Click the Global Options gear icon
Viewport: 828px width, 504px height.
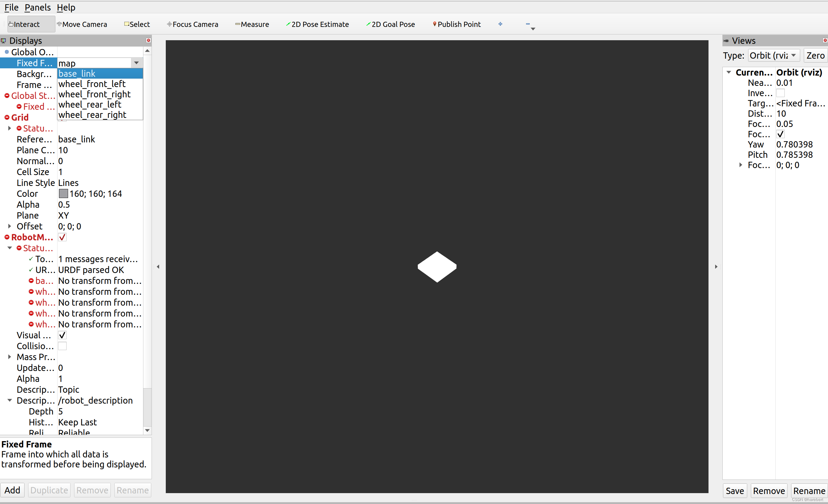pos(7,52)
